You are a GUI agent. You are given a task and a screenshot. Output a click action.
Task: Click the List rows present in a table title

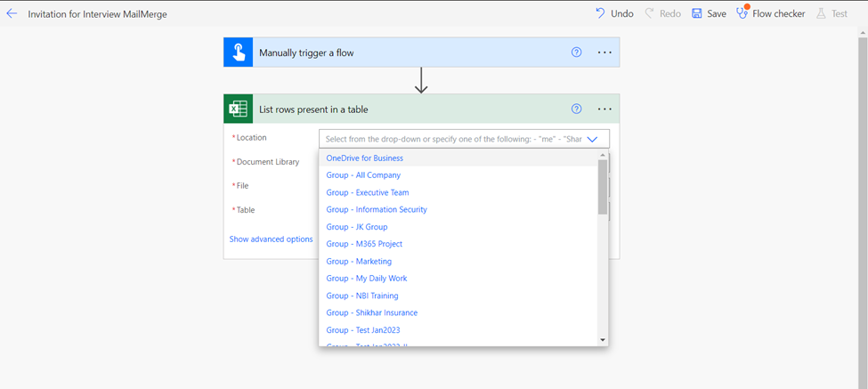click(x=313, y=109)
